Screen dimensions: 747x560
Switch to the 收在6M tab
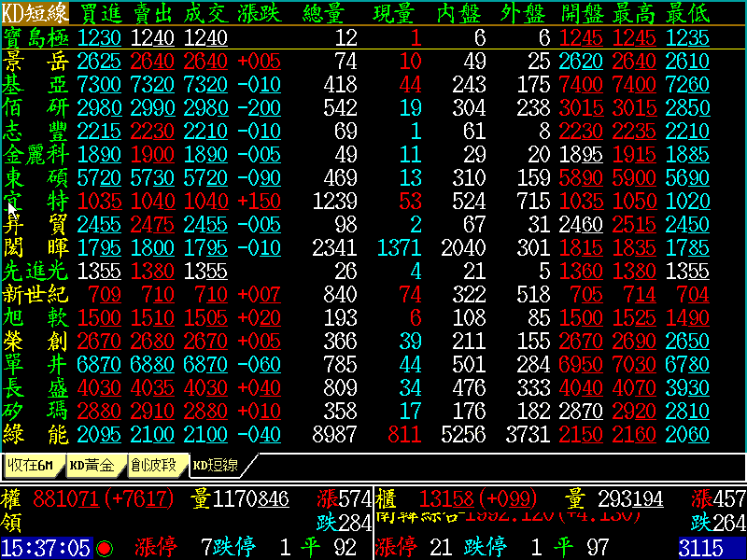point(34,465)
